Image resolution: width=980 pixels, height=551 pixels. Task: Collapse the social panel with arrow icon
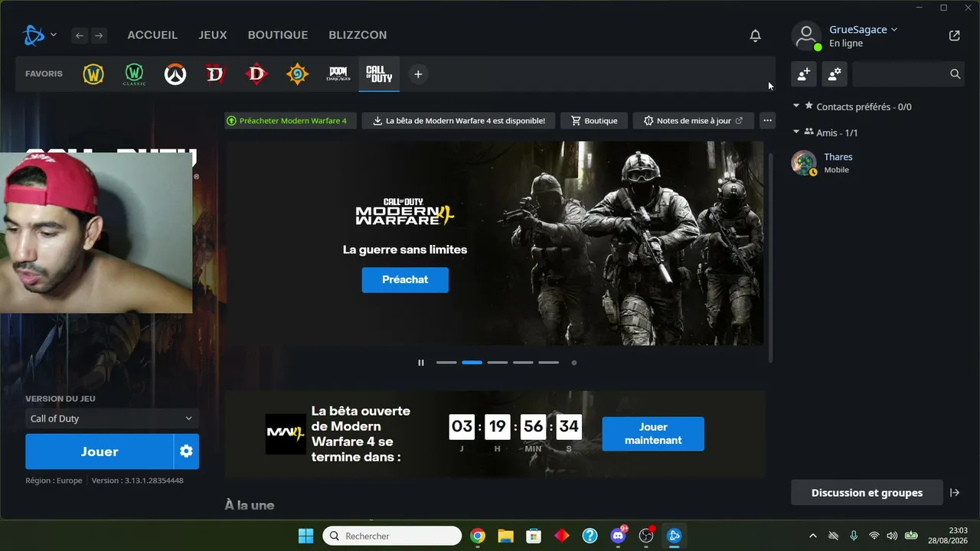click(x=955, y=493)
